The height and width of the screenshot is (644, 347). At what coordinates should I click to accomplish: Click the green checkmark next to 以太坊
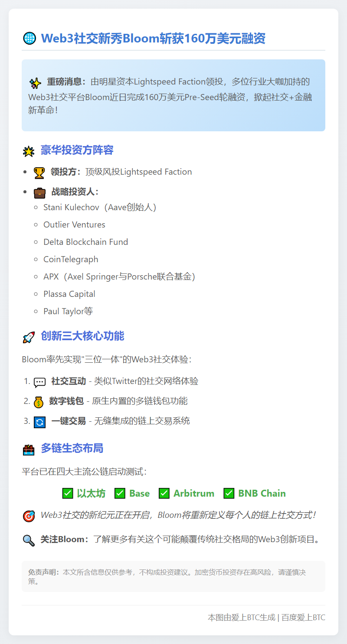point(68,493)
